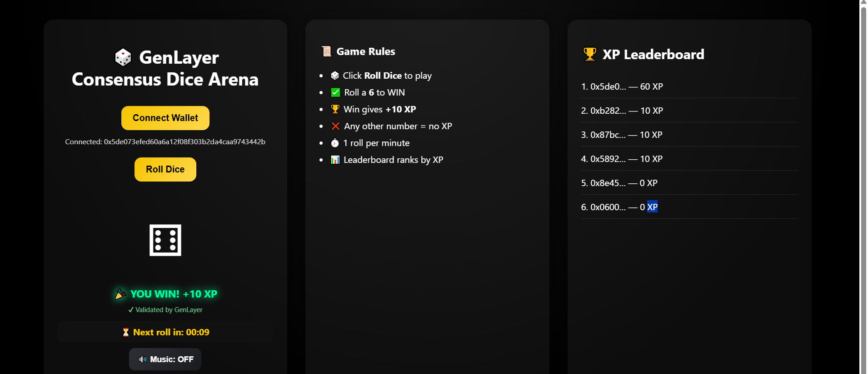The height and width of the screenshot is (374, 868).
Task: Click the red X beside Any other number rule
Action: pyautogui.click(x=335, y=126)
